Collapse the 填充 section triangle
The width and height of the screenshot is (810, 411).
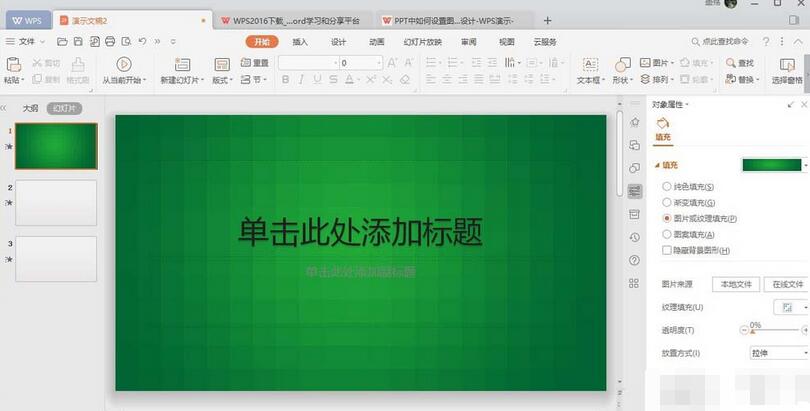point(656,165)
